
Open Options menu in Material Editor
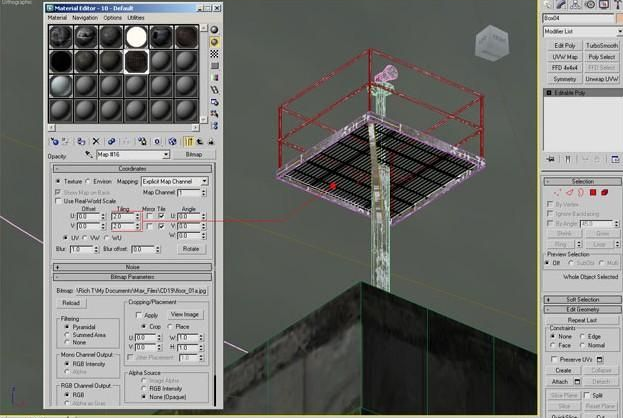(x=112, y=18)
